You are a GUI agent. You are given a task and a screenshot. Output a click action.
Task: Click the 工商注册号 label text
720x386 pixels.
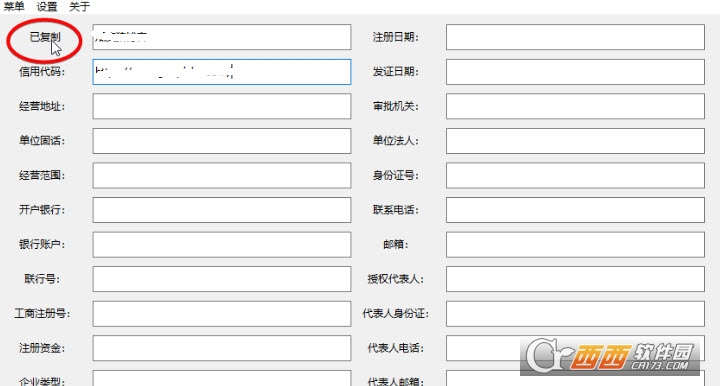(42, 313)
